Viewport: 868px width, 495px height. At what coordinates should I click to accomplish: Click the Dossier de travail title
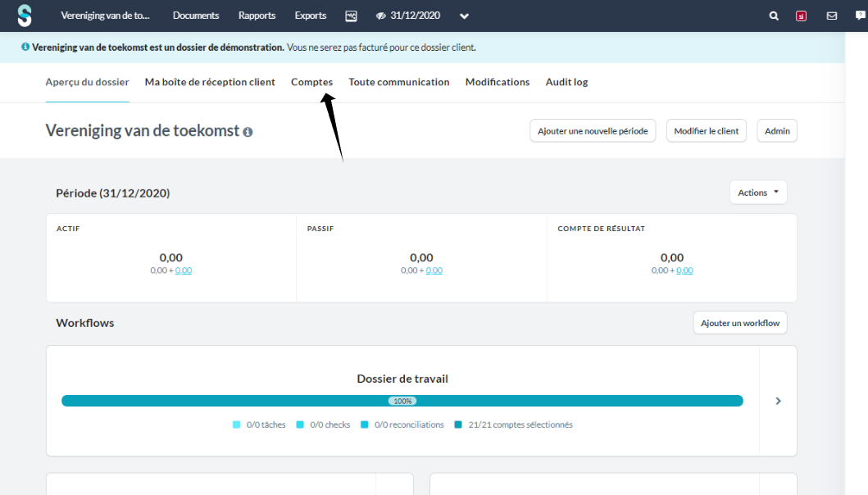tap(402, 379)
